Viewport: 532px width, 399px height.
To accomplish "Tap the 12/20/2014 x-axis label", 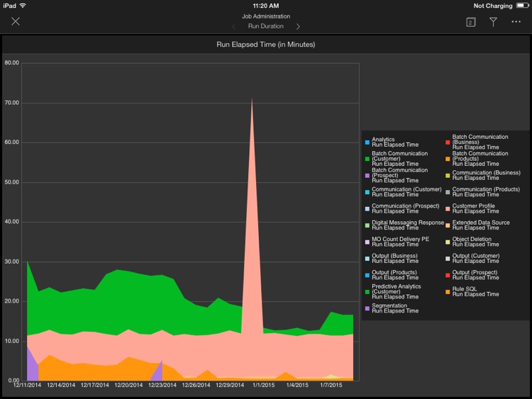I will pyautogui.click(x=128, y=385).
